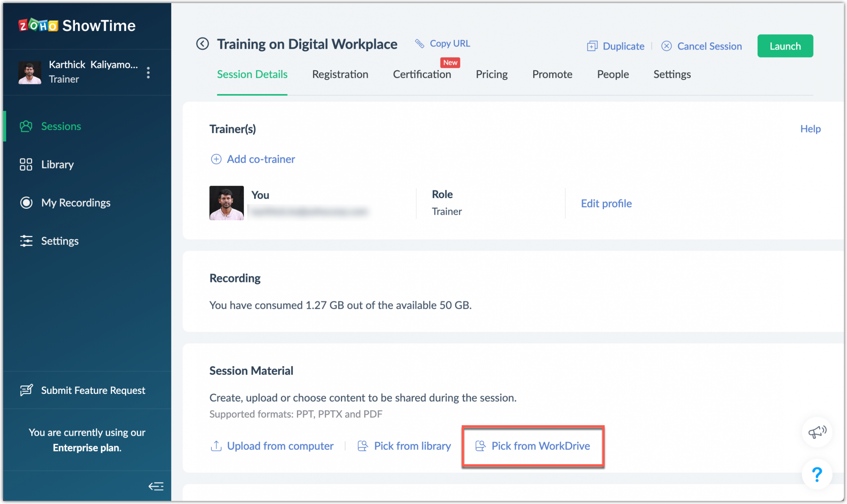Open the trainer options three-dot menu
The width and height of the screenshot is (847, 504).
coord(148,72)
